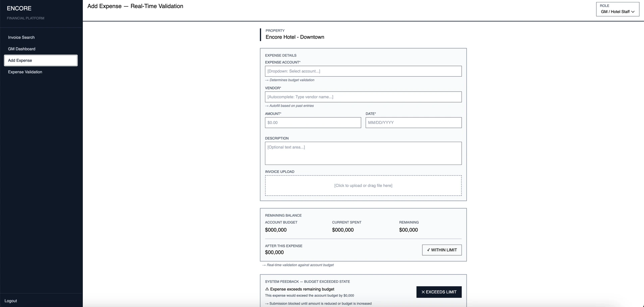Click the X on Exceeds Limit badge
Screen dimensions: 644x307
(423, 292)
